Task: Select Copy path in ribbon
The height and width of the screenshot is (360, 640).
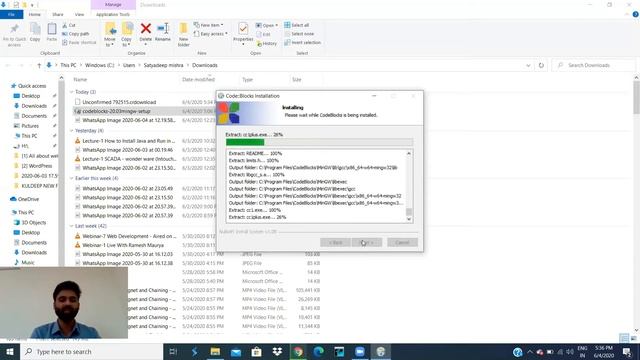Action: pyautogui.click(x=76, y=33)
